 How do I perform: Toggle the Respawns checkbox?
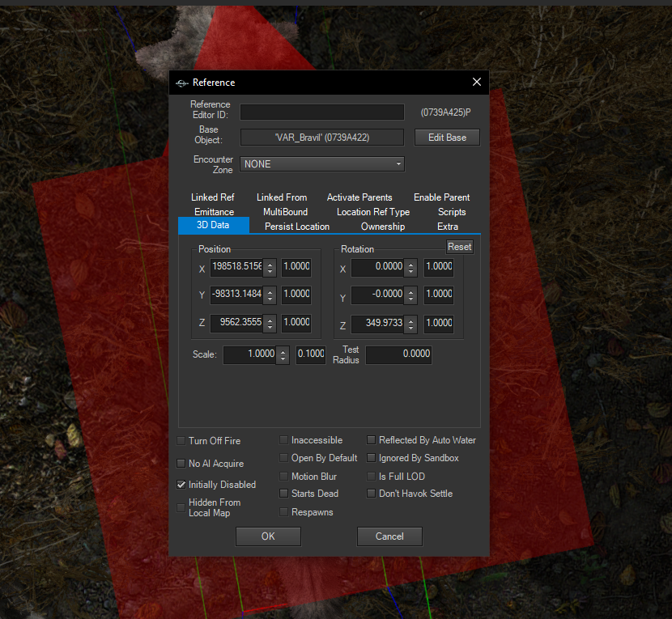pyautogui.click(x=283, y=512)
